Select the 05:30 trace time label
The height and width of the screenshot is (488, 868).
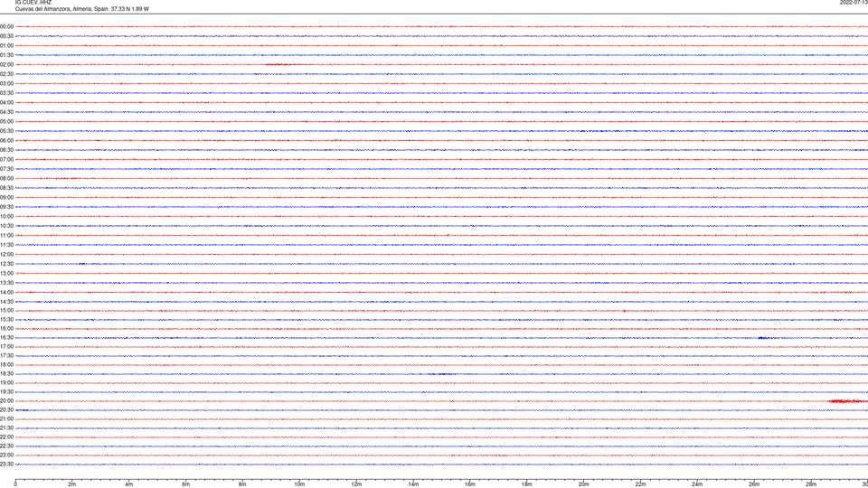pyautogui.click(x=6, y=130)
